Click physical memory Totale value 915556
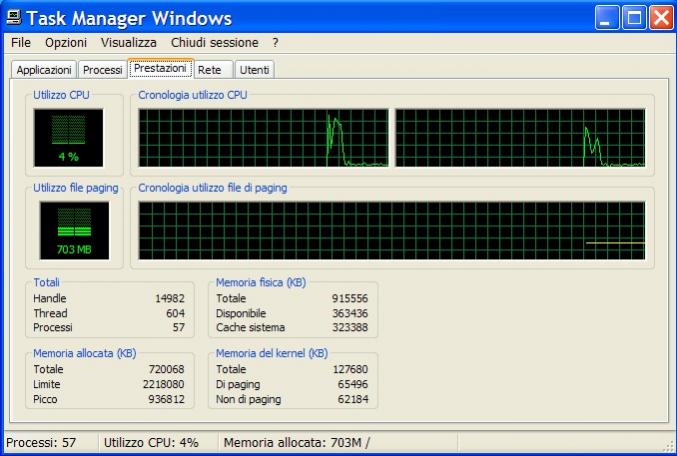 350,298
